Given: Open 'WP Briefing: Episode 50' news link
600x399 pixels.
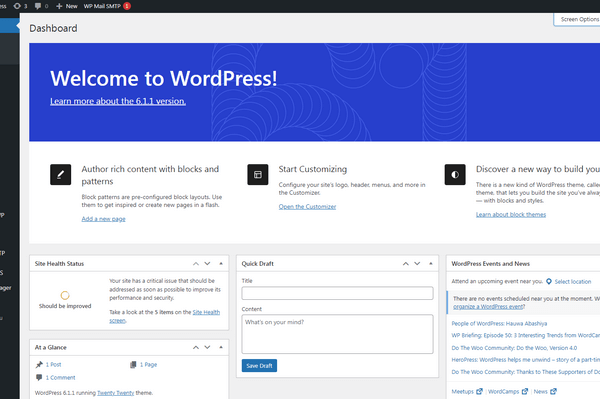Looking at the screenshot, I should (x=526, y=335).
